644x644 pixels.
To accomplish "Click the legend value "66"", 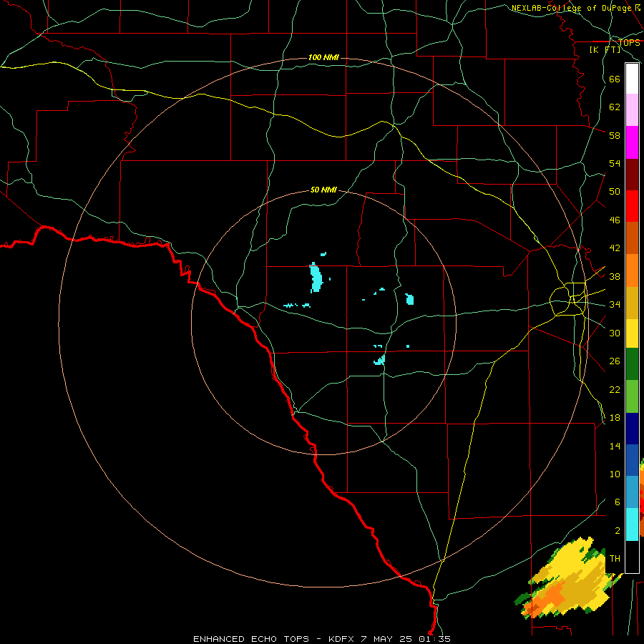I will click(615, 79).
